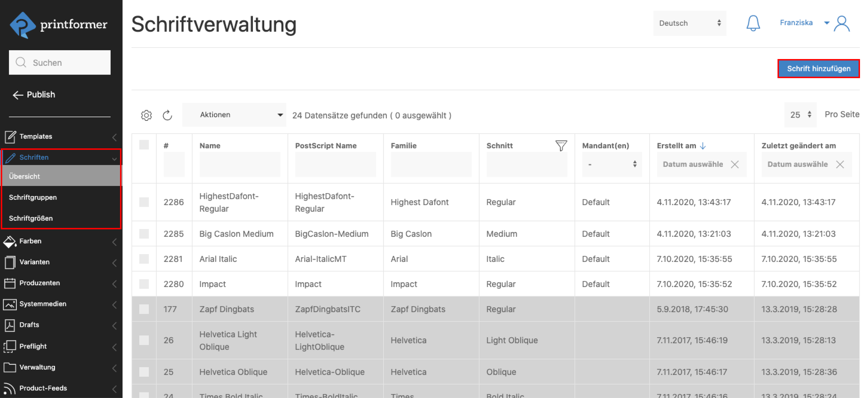Viewport: 868px width, 398px height.
Task: Click the table settings gear icon
Action: 146,115
